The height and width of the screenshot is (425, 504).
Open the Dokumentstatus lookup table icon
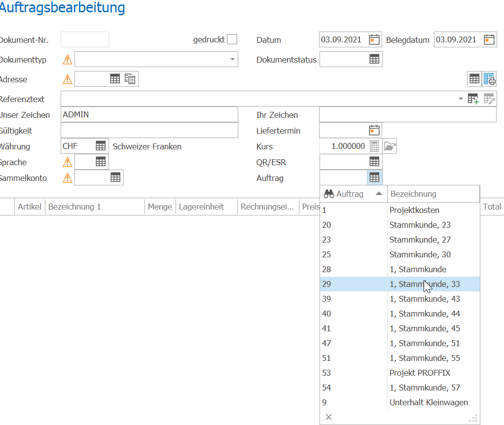pyautogui.click(x=374, y=59)
